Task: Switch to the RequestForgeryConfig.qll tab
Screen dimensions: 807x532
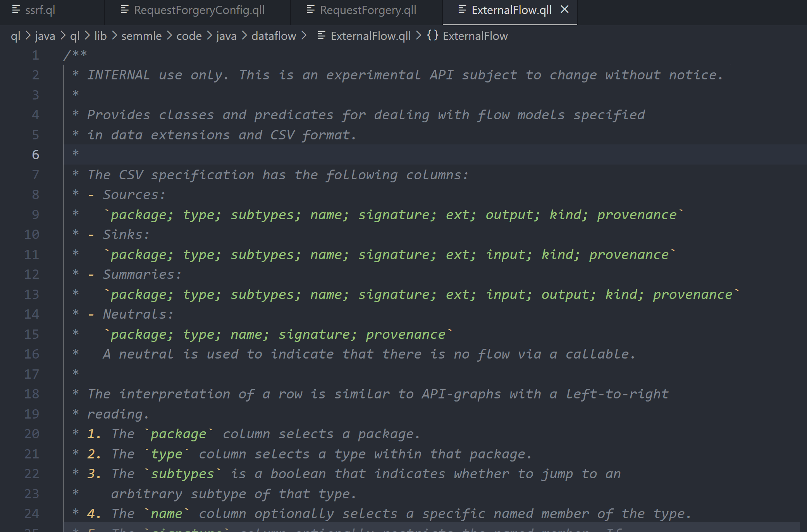Action: click(x=199, y=9)
